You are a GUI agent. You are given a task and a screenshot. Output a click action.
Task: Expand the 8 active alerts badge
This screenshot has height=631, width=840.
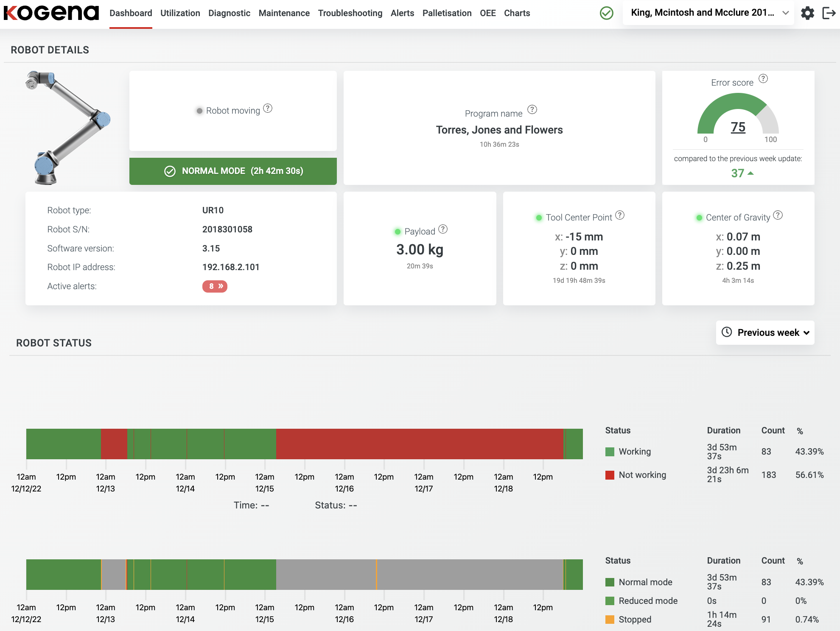tap(215, 286)
